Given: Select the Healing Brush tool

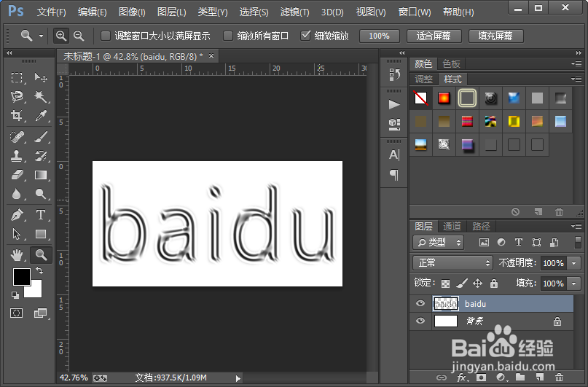Looking at the screenshot, I should (x=17, y=137).
